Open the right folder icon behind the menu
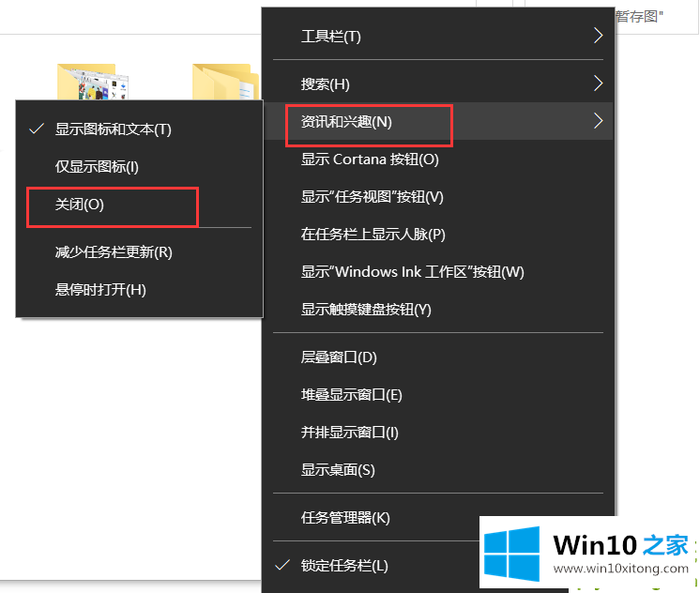The height and width of the screenshot is (593, 700). coord(225,83)
